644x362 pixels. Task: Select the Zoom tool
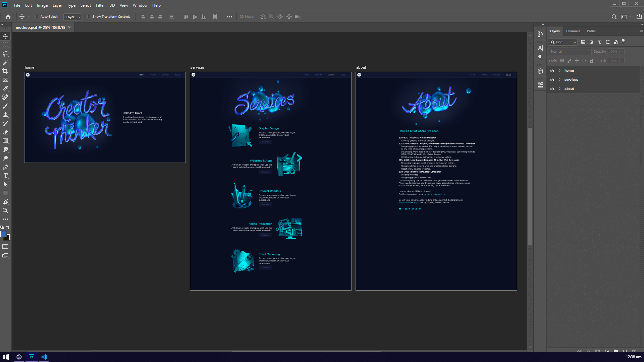[5, 210]
